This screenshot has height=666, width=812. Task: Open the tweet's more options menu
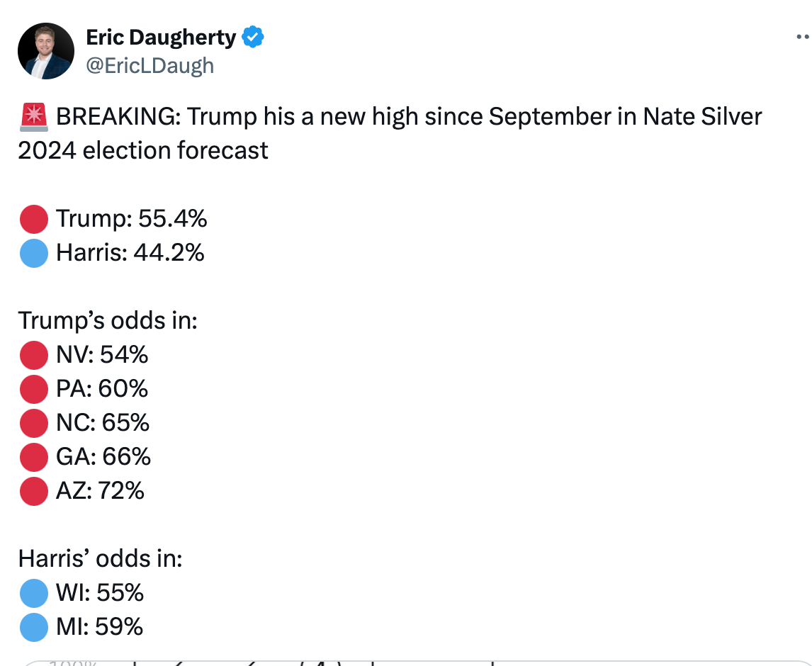(802, 38)
